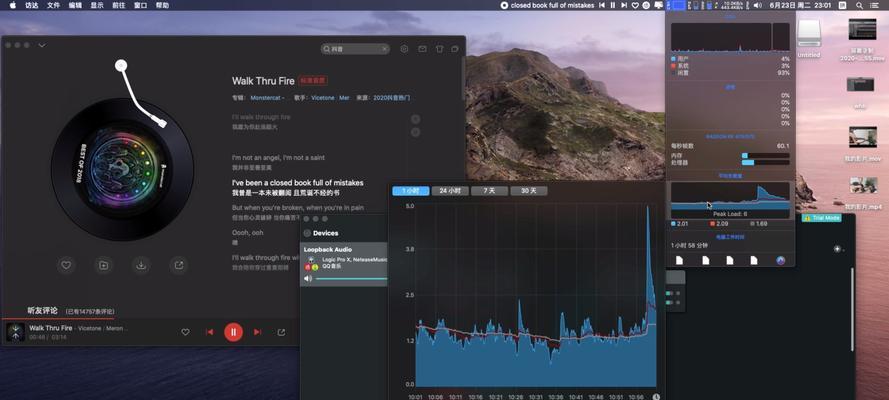
Task: Focus the music search field
Action: [355, 49]
